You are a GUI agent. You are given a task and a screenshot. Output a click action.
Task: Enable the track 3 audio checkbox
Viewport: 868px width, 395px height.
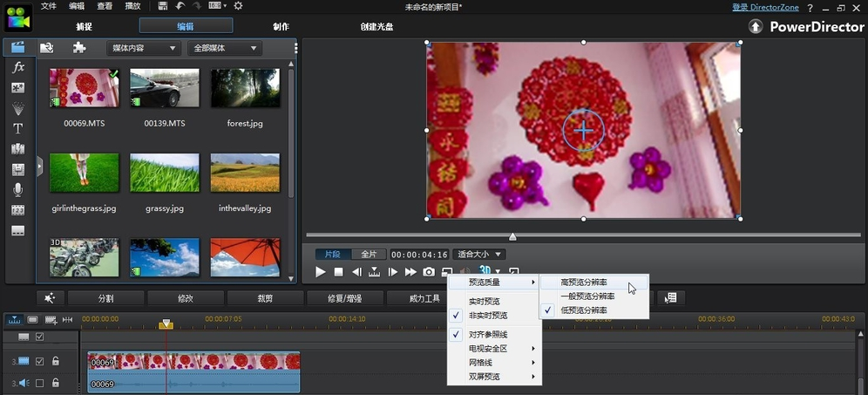[39, 383]
